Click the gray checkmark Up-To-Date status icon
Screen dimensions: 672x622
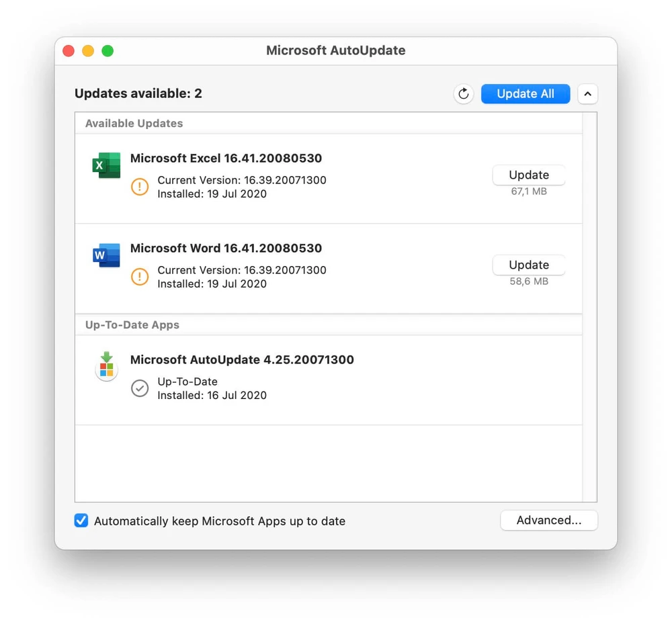(140, 388)
